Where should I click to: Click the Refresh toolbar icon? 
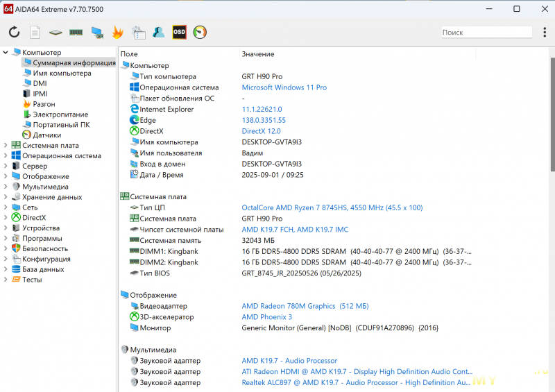(x=14, y=32)
